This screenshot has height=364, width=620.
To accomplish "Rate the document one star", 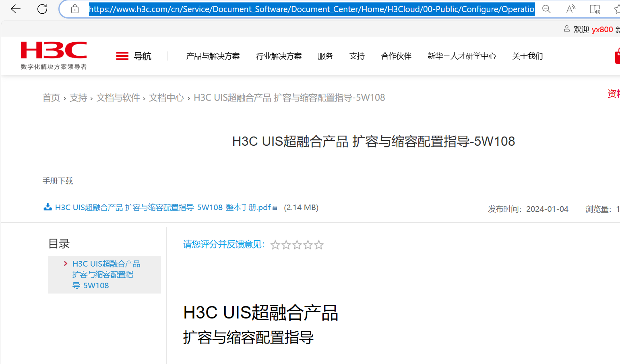I will 275,245.
